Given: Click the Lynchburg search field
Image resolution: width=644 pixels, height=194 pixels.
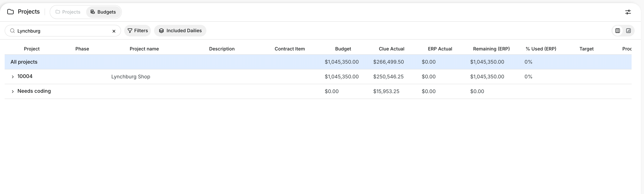Looking at the screenshot, I should coord(63,31).
